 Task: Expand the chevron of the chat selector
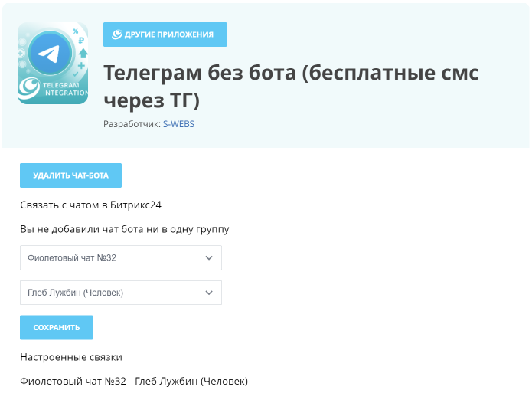coord(209,258)
